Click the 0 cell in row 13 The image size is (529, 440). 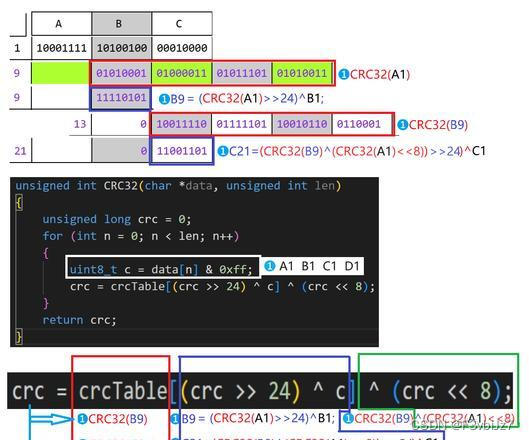click(121, 124)
